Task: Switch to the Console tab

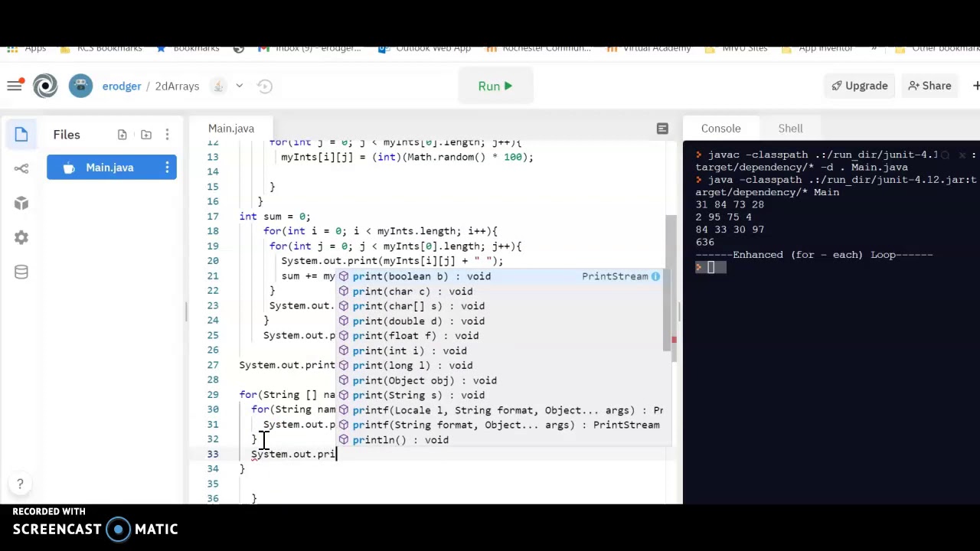Action: (720, 129)
